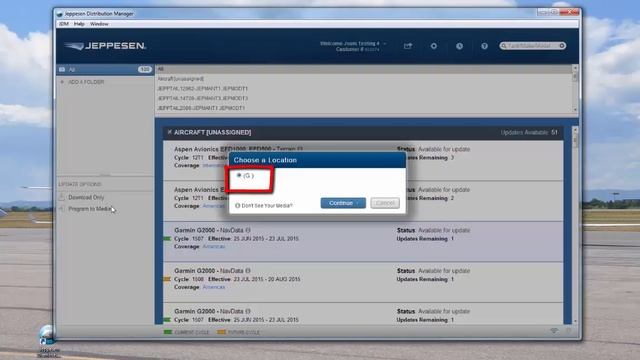Click info icon beside last Garmin G2000 NavData
Screen dimensions: 640x360
[248, 311]
